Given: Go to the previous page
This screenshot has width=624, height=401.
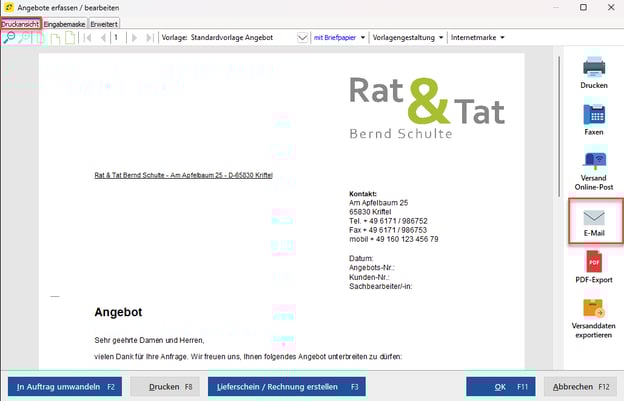Looking at the screenshot, I should (101, 38).
